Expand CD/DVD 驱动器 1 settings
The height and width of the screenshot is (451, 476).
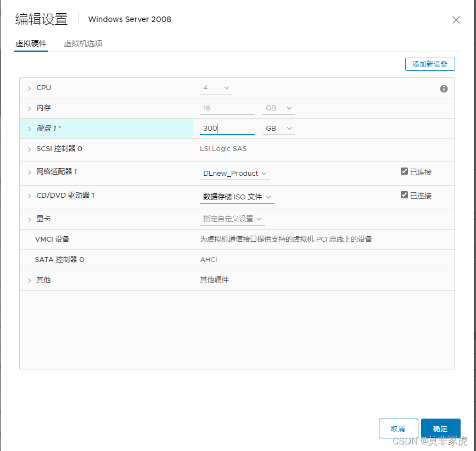(30, 196)
